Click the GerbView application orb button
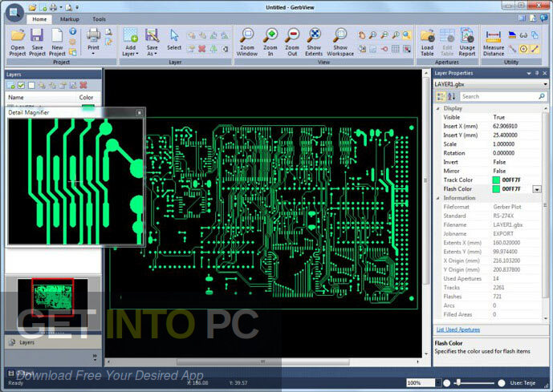 tap(14, 13)
